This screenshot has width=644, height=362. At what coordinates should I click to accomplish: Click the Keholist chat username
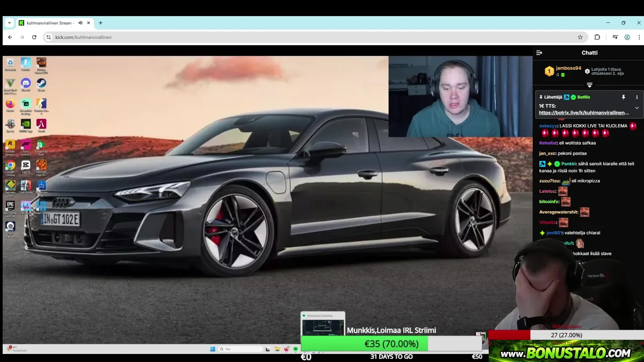(x=548, y=143)
